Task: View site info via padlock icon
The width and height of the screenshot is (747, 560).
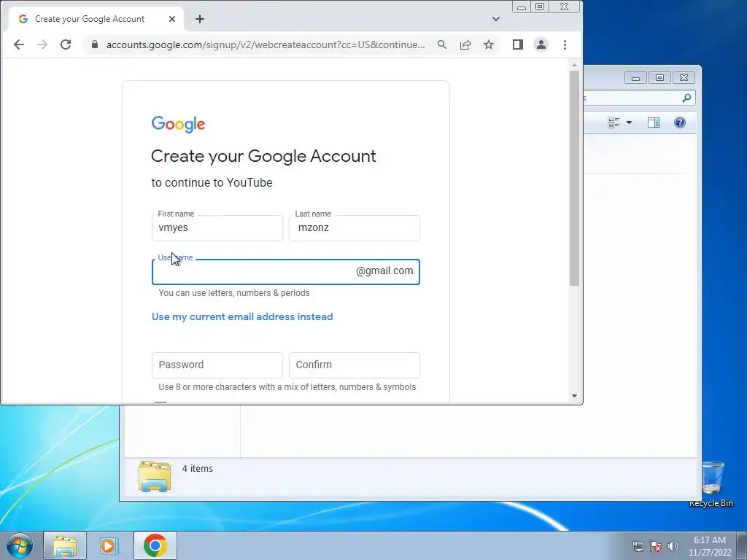Action: pyautogui.click(x=95, y=44)
